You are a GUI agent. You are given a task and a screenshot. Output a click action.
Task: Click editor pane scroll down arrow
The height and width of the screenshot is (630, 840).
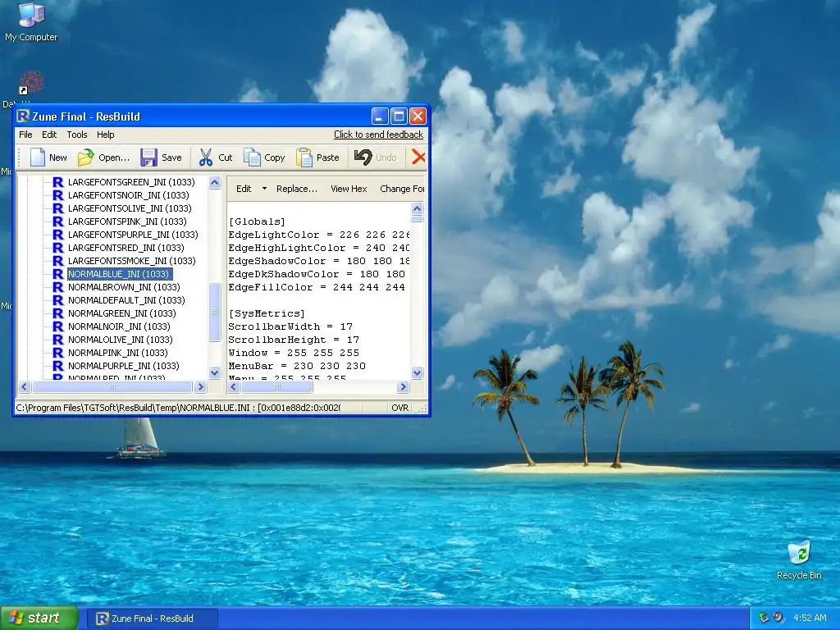pos(418,373)
